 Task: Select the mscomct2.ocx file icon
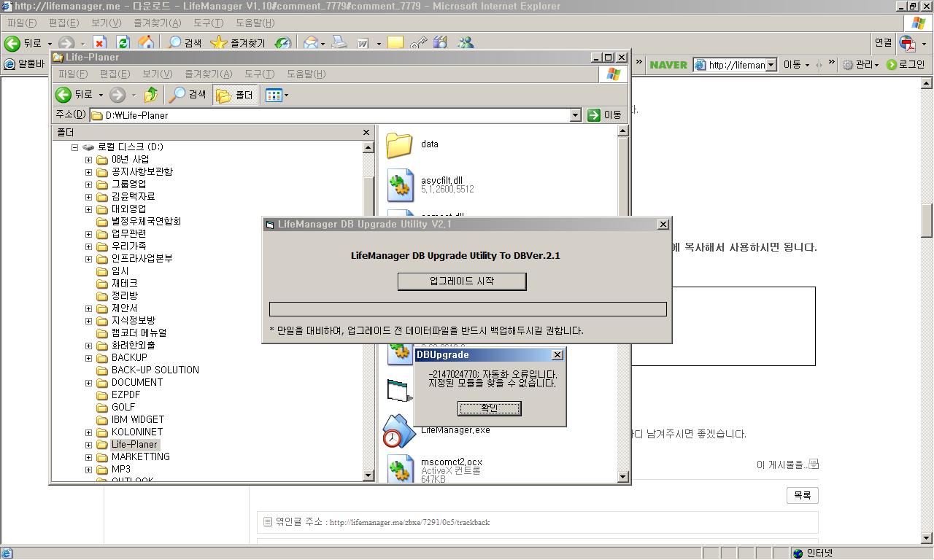[400, 468]
